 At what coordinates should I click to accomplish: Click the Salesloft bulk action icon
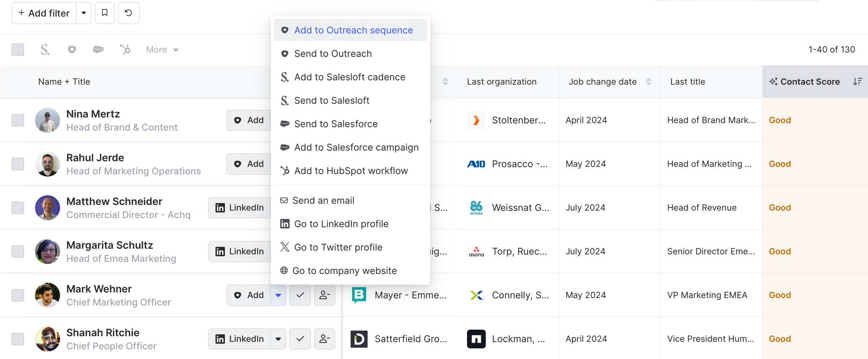point(45,50)
